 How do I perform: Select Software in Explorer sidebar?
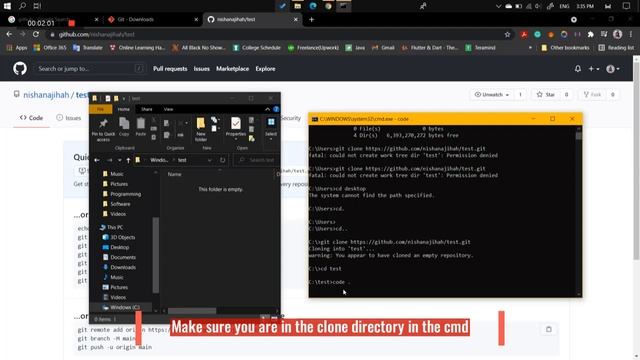click(x=120, y=204)
